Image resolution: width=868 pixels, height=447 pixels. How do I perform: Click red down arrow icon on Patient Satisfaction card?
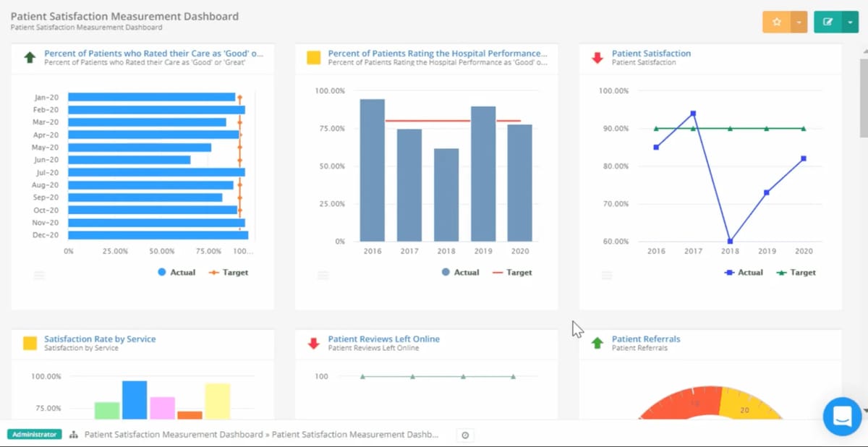pos(597,57)
